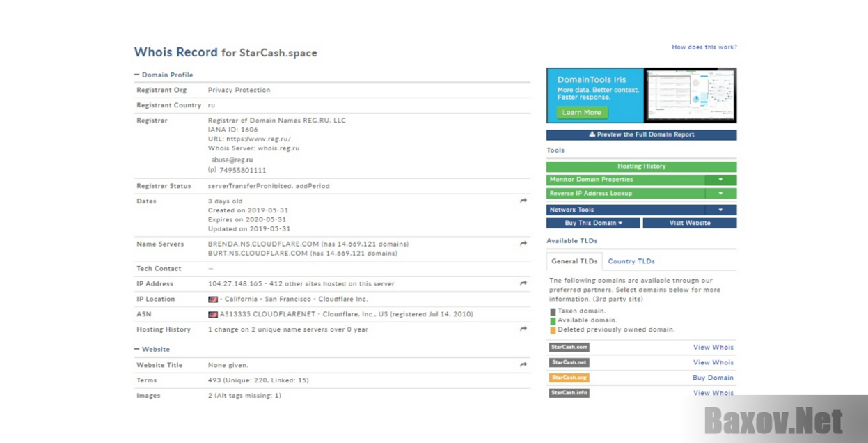
Task: Open the green Hosting History button
Action: pyautogui.click(x=641, y=166)
